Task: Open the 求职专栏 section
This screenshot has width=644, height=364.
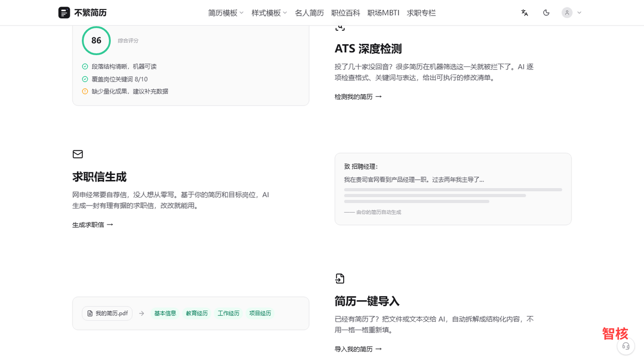Action: pyautogui.click(x=421, y=13)
